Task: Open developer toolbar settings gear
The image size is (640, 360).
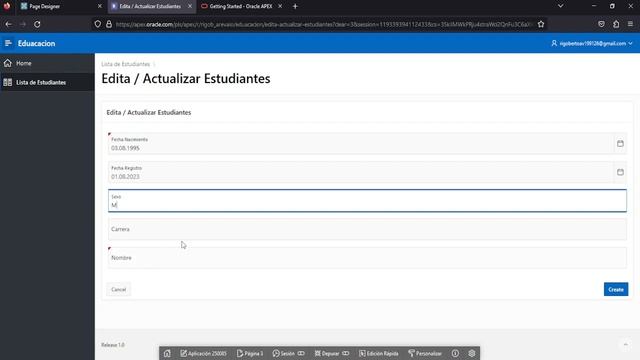Action: [472, 353]
